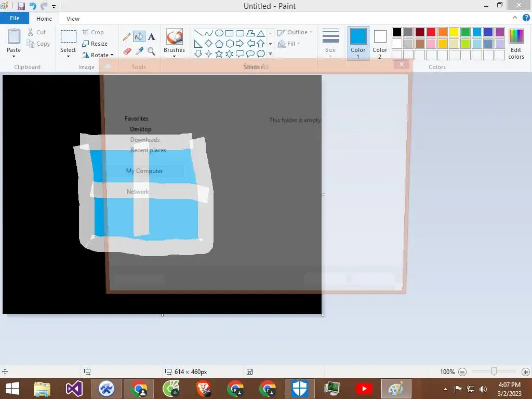Screen dimensions: 532x399
Task: Select Color 1 foreground box
Action: (x=358, y=43)
